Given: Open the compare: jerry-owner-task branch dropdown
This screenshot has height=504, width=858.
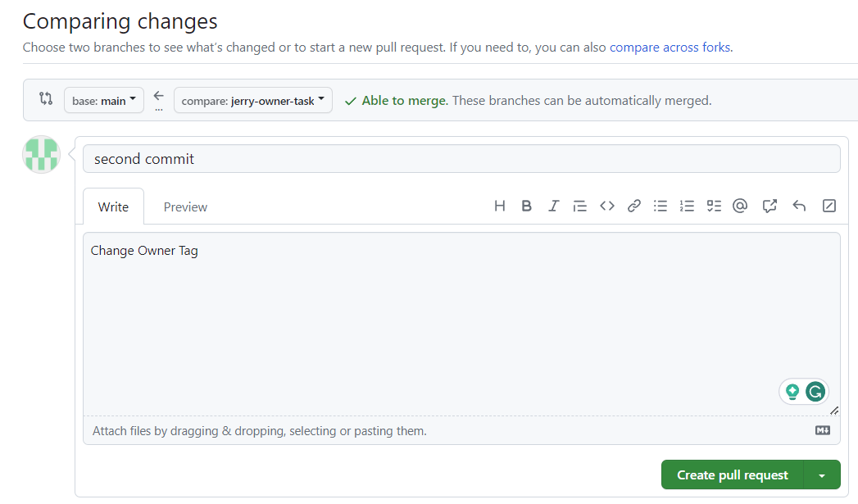Looking at the screenshot, I should pyautogui.click(x=252, y=101).
